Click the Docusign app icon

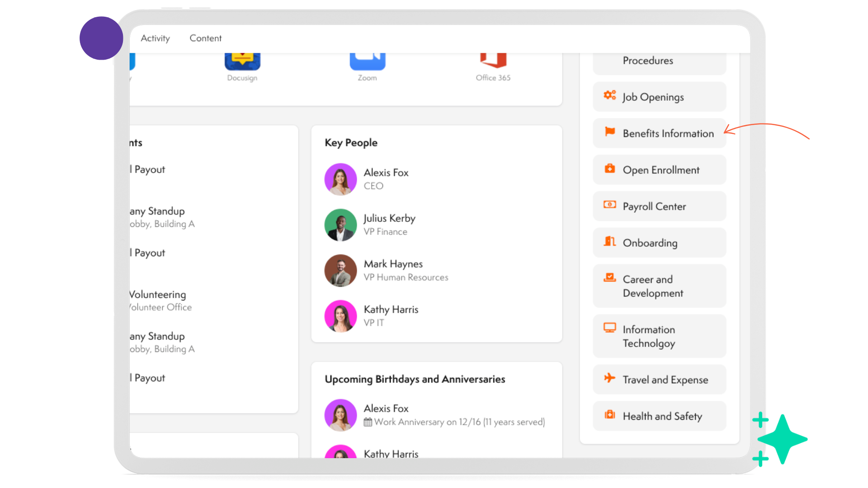tap(242, 62)
